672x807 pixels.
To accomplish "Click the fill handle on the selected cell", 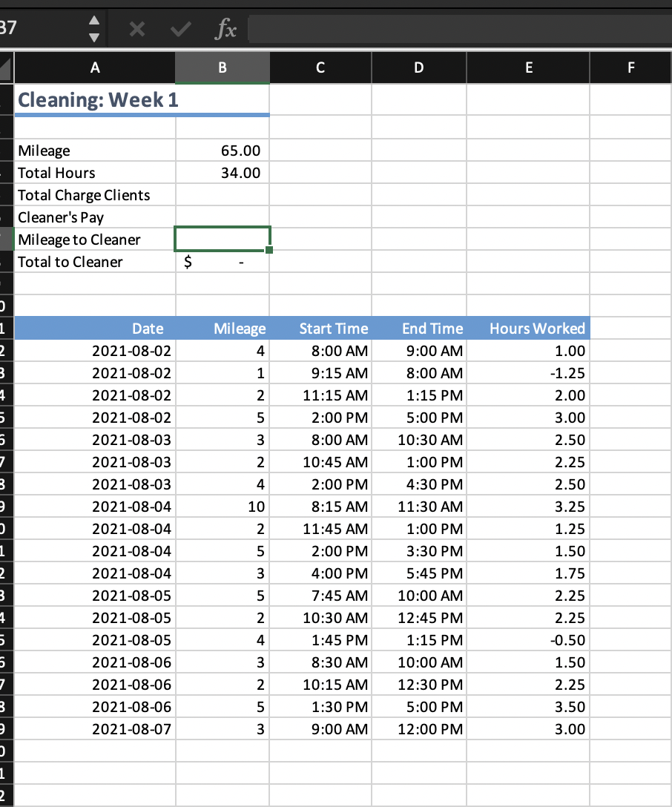I will (270, 250).
